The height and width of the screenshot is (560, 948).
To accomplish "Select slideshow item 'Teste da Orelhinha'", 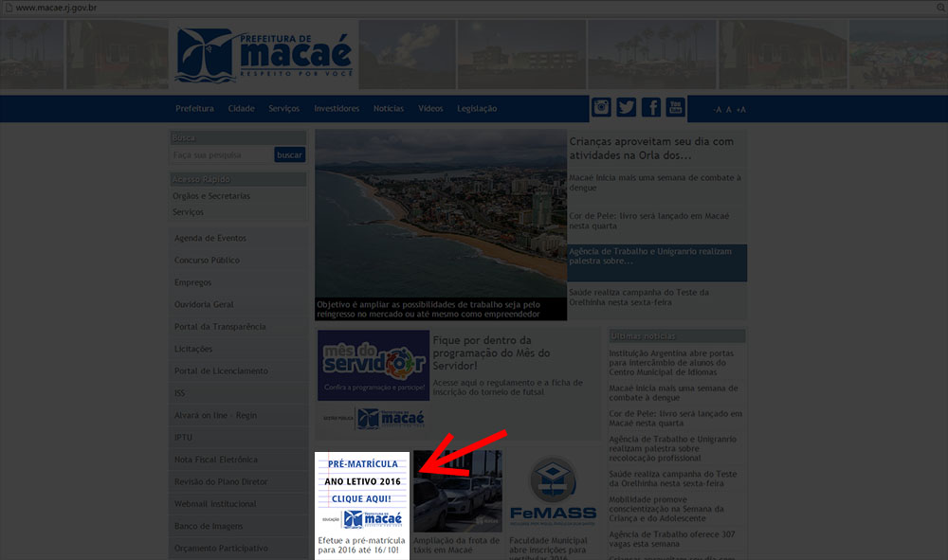I will click(639, 298).
